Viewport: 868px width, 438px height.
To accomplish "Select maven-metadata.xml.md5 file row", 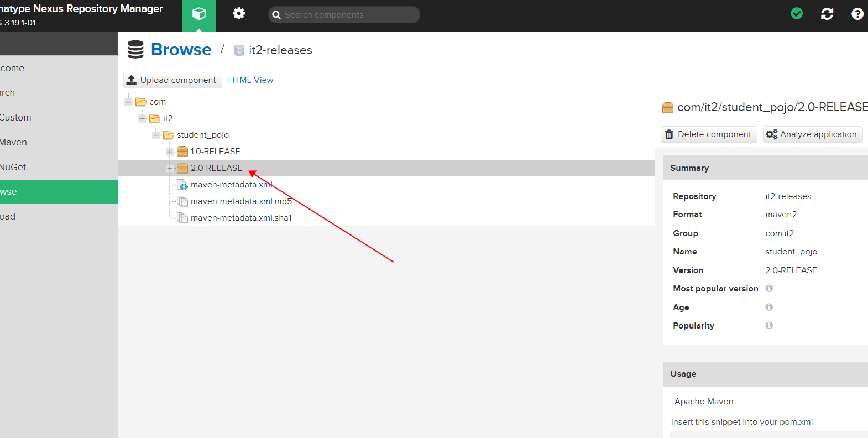I will [x=386, y=201].
